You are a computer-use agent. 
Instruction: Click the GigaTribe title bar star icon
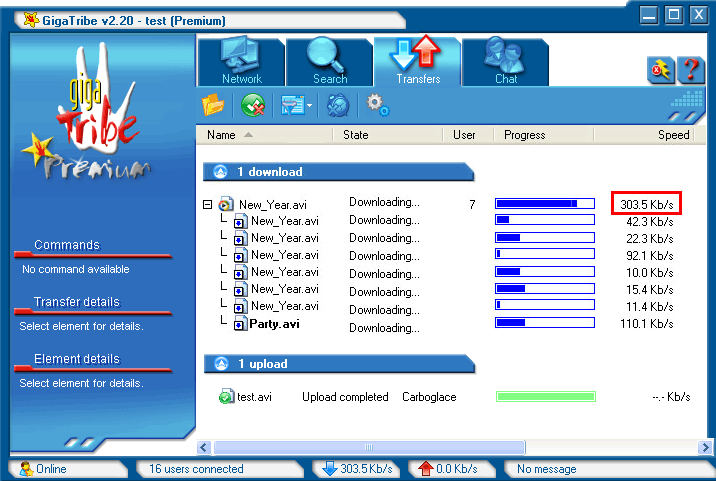click(31, 20)
